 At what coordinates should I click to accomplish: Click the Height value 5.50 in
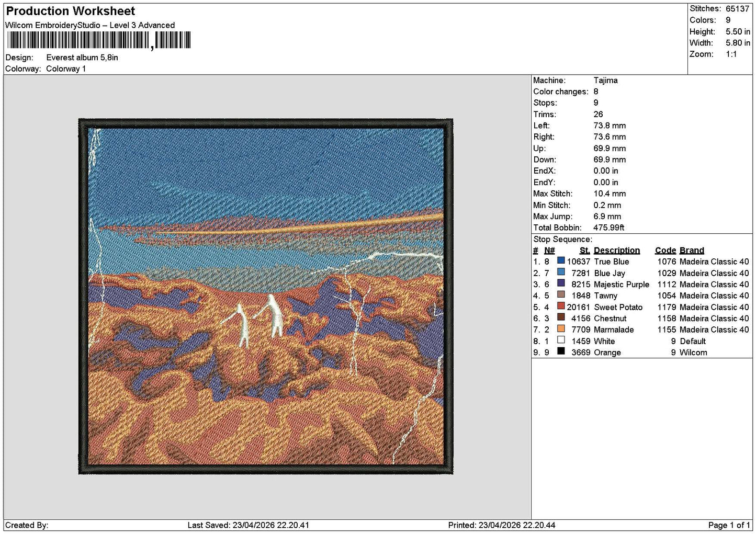(738, 32)
